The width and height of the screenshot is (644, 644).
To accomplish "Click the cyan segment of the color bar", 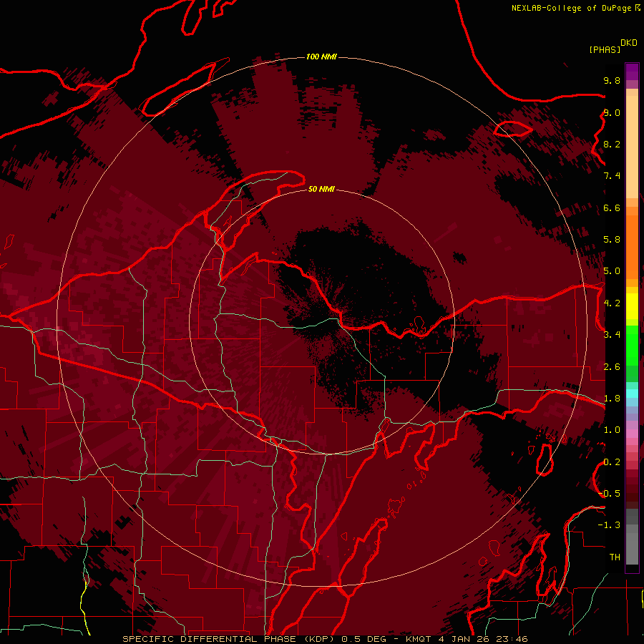I will (x=632, y=393).
